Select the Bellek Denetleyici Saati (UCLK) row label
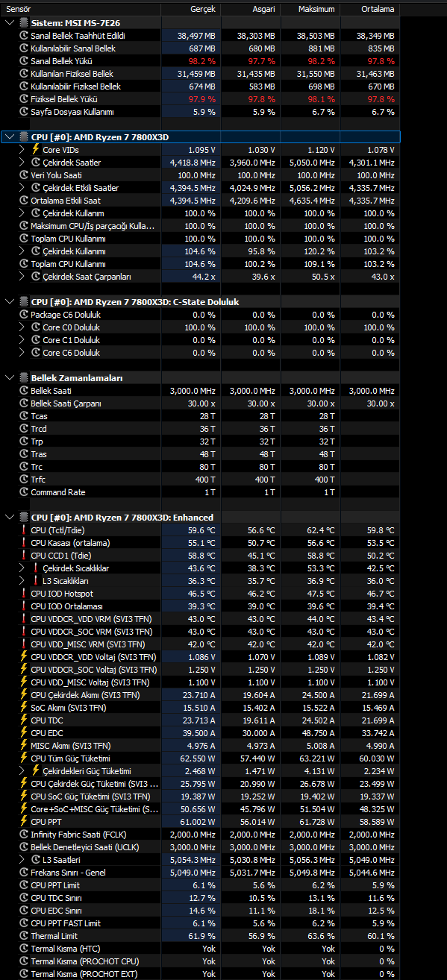The width and height of the screenshot is (447, 980). (84, 847)
